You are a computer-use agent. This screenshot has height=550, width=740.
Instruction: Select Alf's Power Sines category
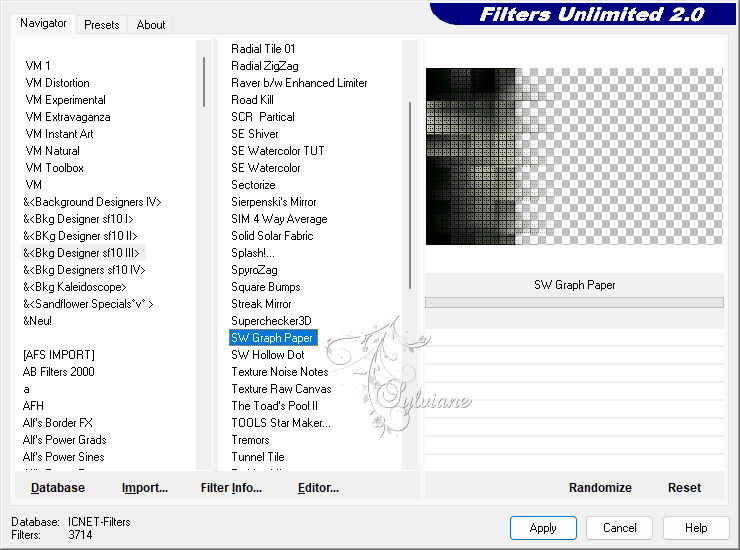tap(63, 457)
